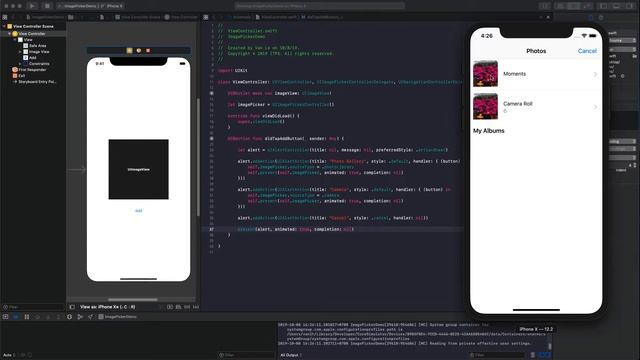640x360 pixels.
Task: Click the variables view filter field
Action: pos(246,355)
